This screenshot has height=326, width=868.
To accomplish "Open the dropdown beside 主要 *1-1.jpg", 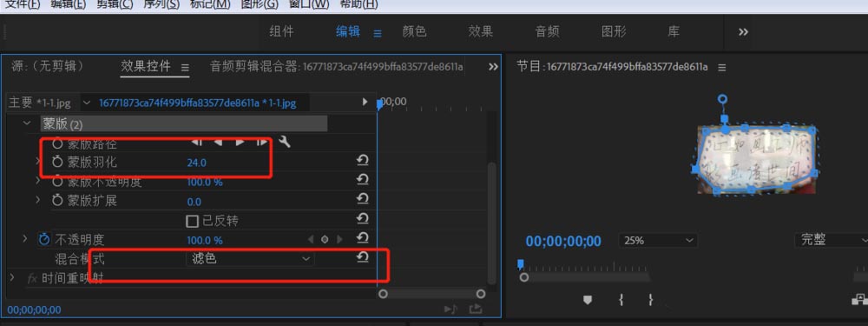I will pos(86,103).
